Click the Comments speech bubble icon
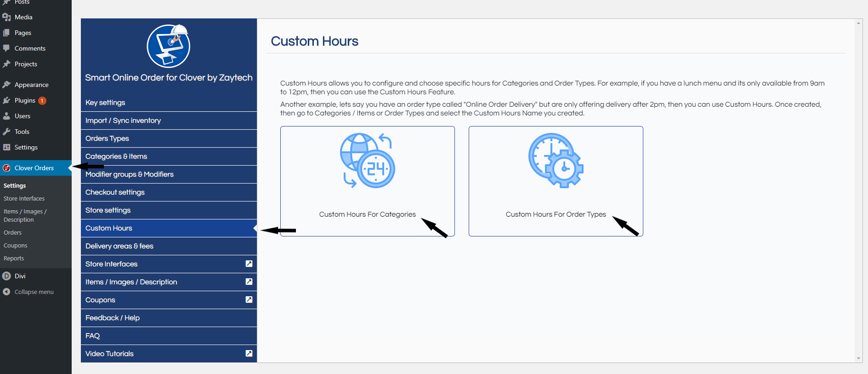Viewport: 868px width, 374px height. (6, 48)
